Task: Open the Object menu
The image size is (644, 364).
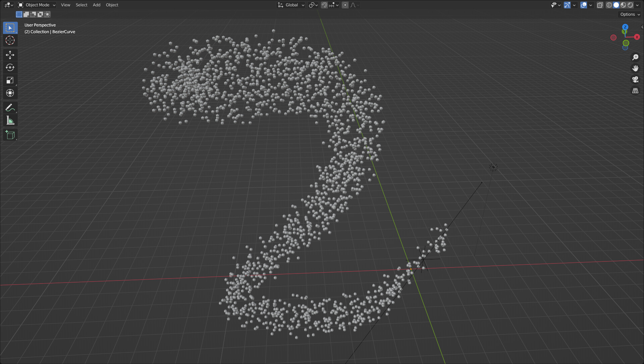Action: [x=112, y=5]
